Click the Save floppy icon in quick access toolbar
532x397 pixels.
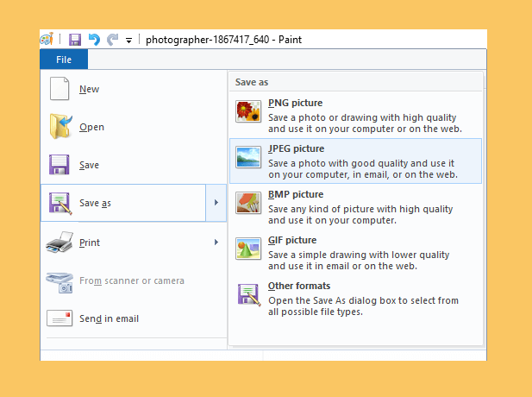tap(75, 40)
